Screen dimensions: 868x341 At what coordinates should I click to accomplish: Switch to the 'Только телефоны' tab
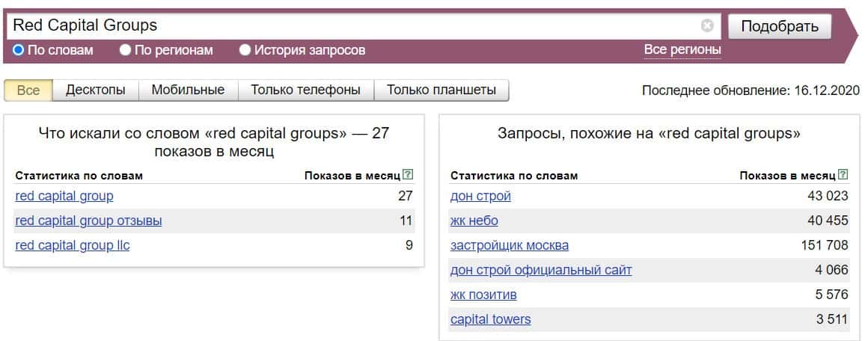(305, 90)
